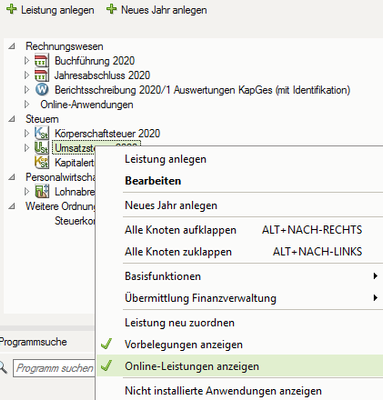Image resolution: width=383 pixels, height=400 pixels.
Task: Expand the Umsatzsteuer node arrow
Action: click(x=27, y=148)
